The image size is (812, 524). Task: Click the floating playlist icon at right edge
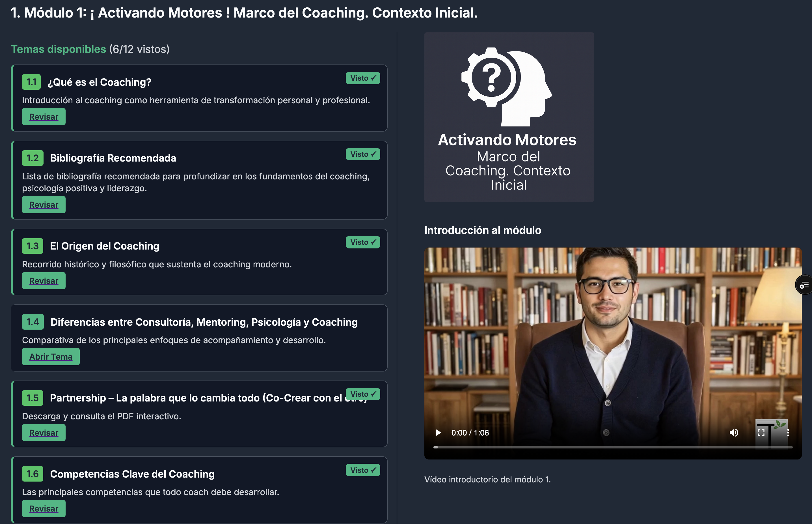804,285
